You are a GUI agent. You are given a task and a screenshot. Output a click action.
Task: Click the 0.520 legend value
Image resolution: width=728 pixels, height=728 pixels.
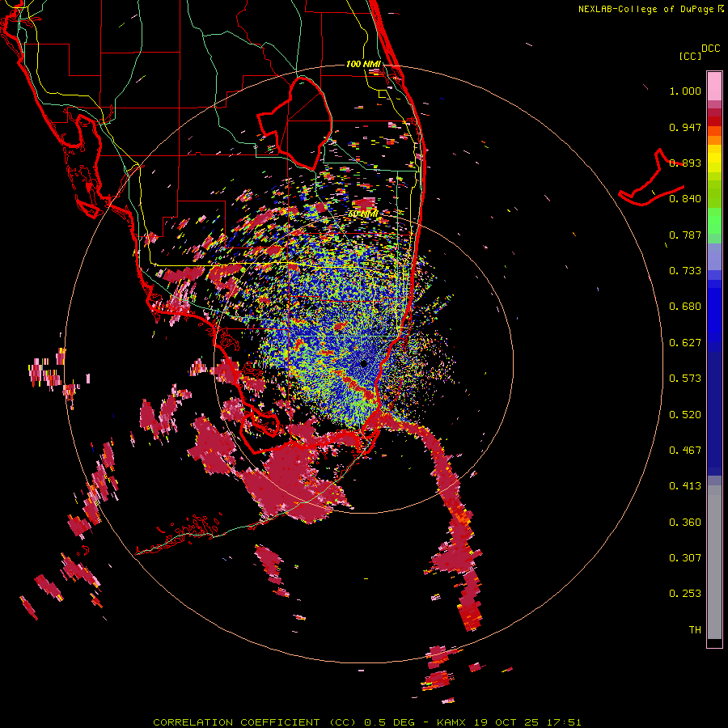pyautogui.click(x=685, y=415)
